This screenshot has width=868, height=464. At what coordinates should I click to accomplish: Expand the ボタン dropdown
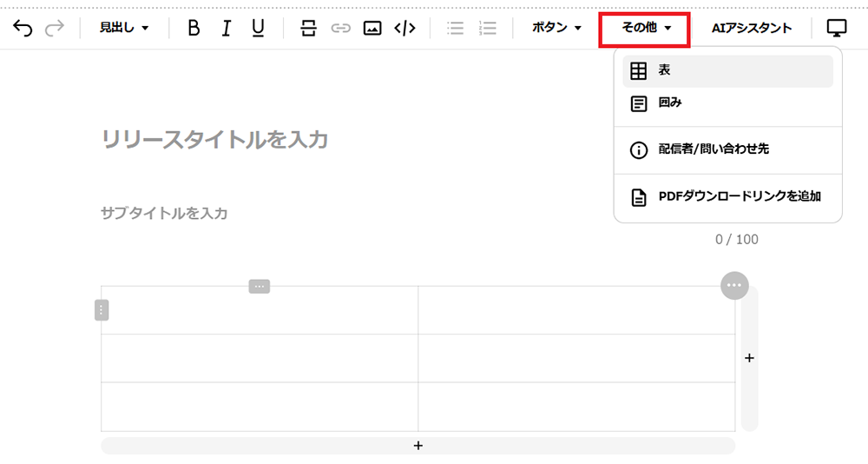point(556,29)
